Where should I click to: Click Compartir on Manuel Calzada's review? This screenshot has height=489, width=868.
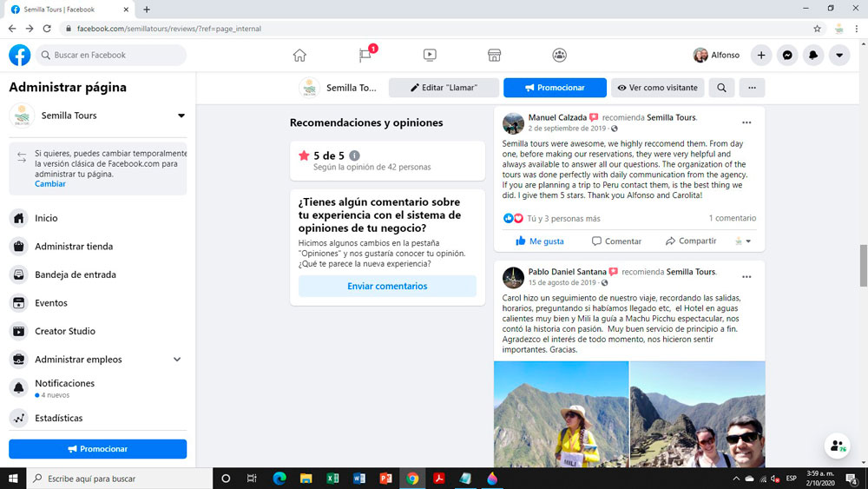tap(691, 241)
